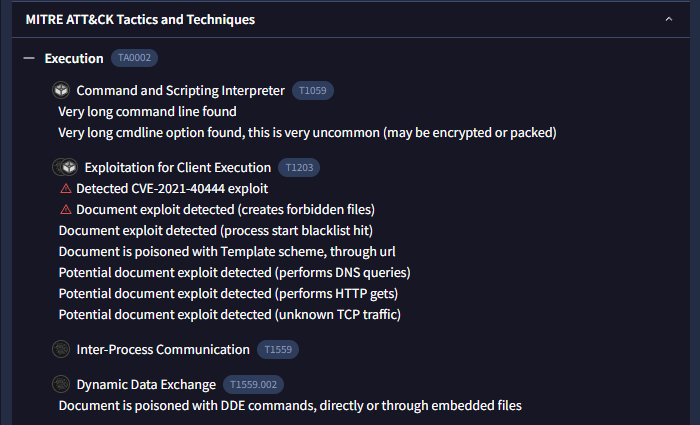Click the Very long command line found entry

click(x=147, y=112)
